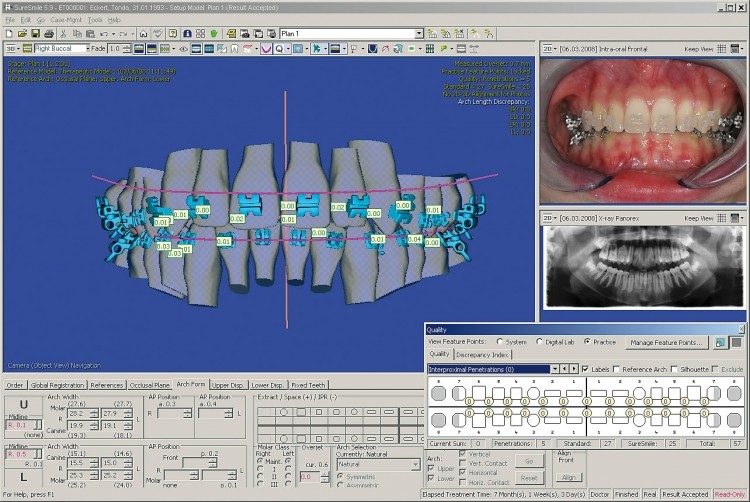750x502 pixels.
Task: Open the Right Buccal view dropdown
Action: (x=88, y=48)
